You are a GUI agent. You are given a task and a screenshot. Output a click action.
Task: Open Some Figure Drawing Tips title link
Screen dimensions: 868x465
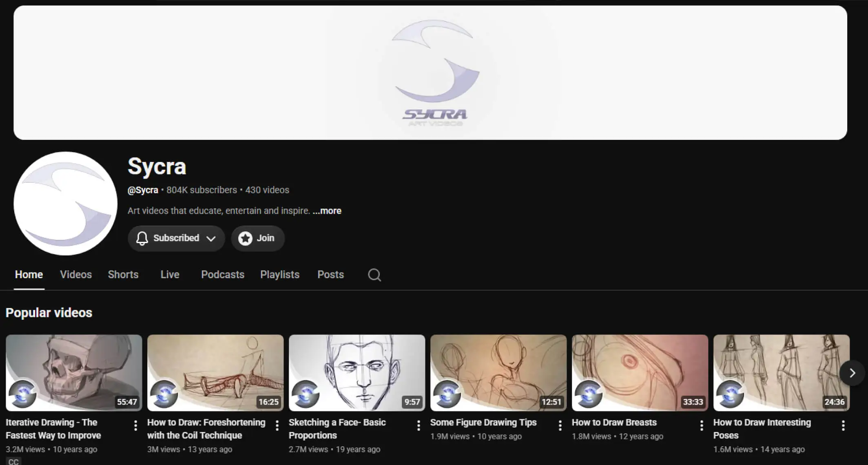point(483,422)
